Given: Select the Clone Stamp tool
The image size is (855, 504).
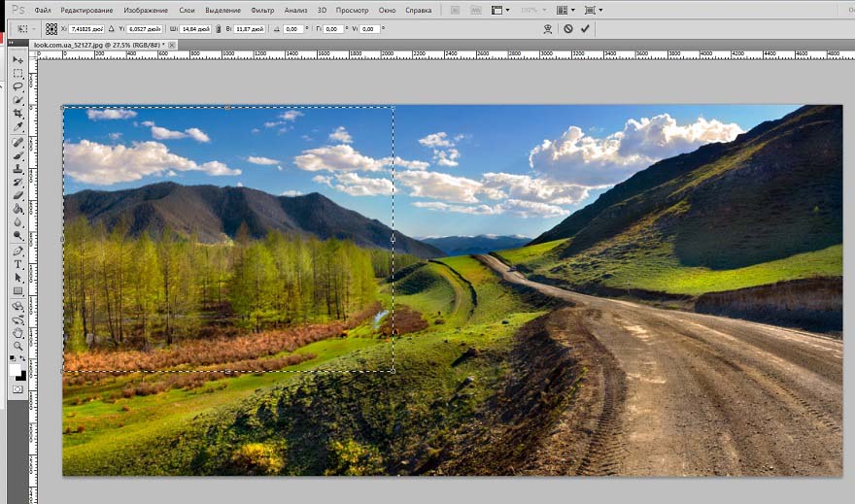Looking at the screenshot, I should click(x=18, y=169).
